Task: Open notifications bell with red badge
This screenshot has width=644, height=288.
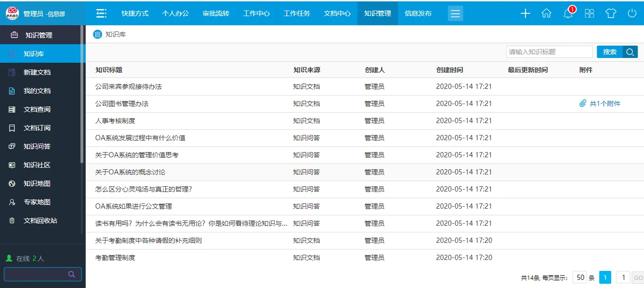Action: pyautogui.click(x=568, y=13)
